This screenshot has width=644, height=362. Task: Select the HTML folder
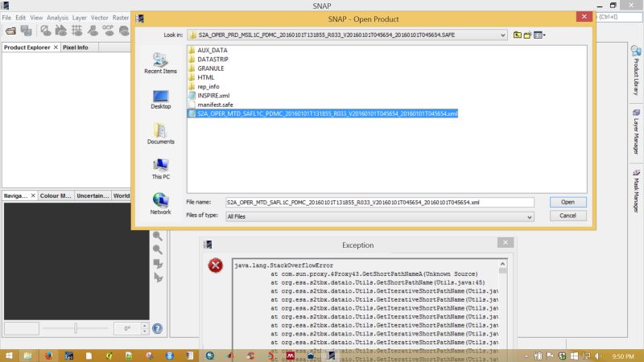[201, 77]
